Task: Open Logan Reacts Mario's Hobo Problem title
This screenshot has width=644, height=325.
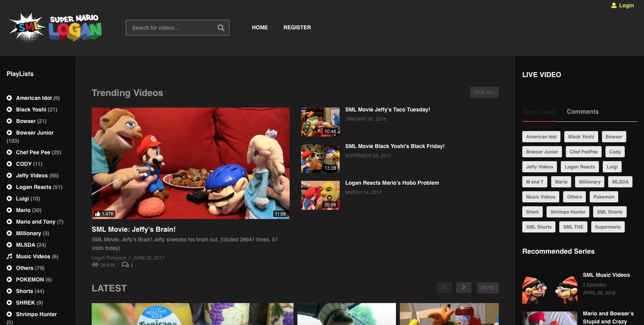Action: [x=392, y=183]
